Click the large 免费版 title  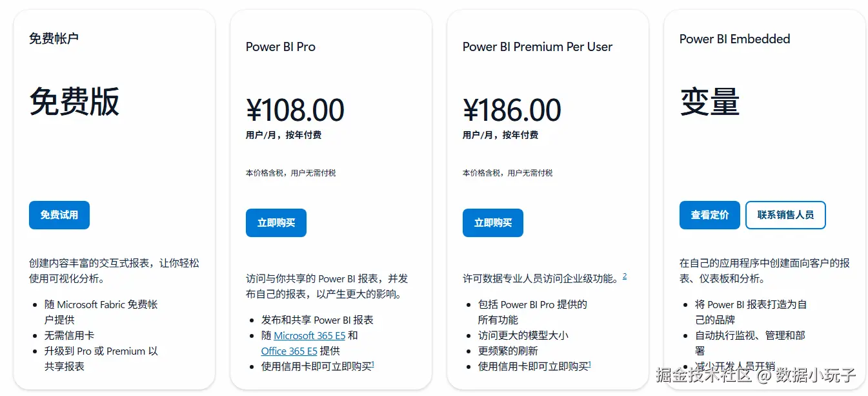coord(74,102)
